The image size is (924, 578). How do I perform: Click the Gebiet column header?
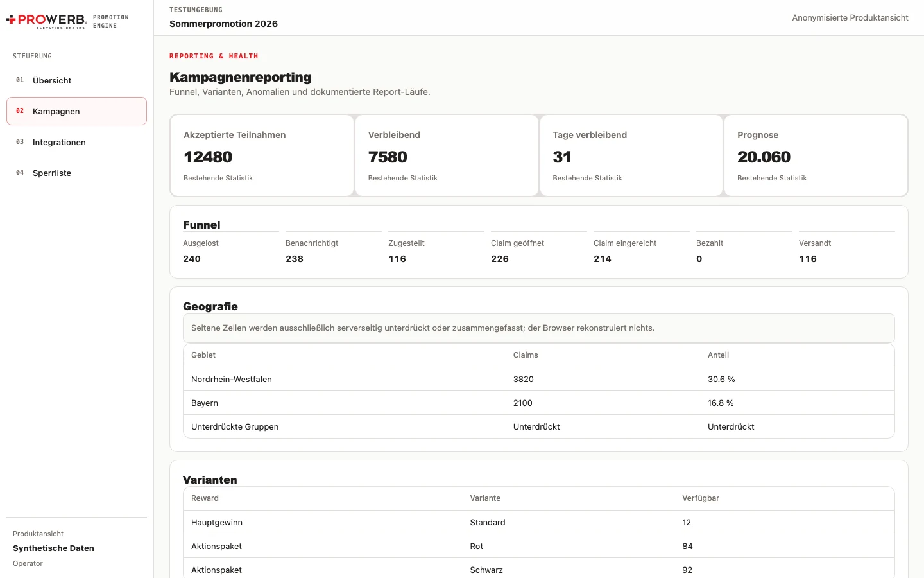[203, 355]
